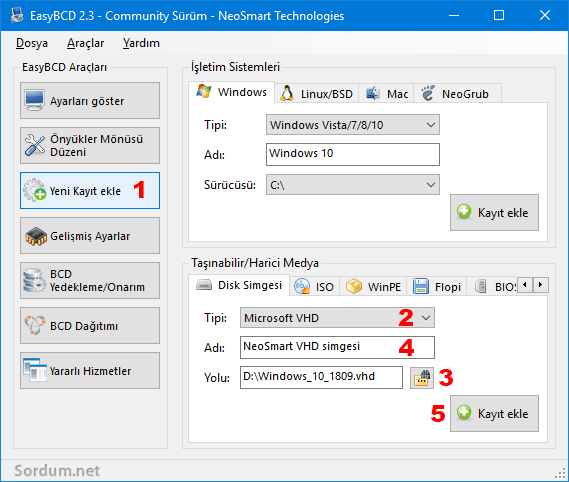Click the EasyBCD title bar app icon
The height and width of the screenshot is (482, 569).
[17, 15]
